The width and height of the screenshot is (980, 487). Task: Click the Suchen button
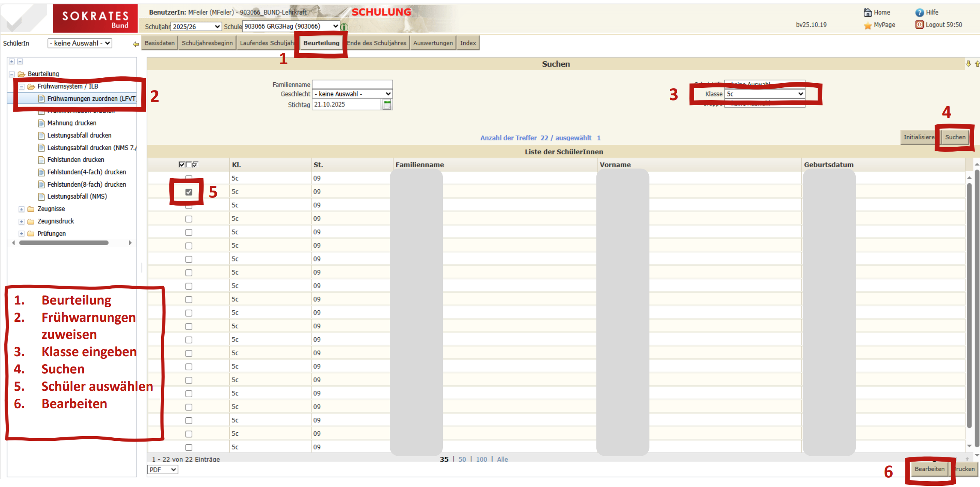point(955,137)
